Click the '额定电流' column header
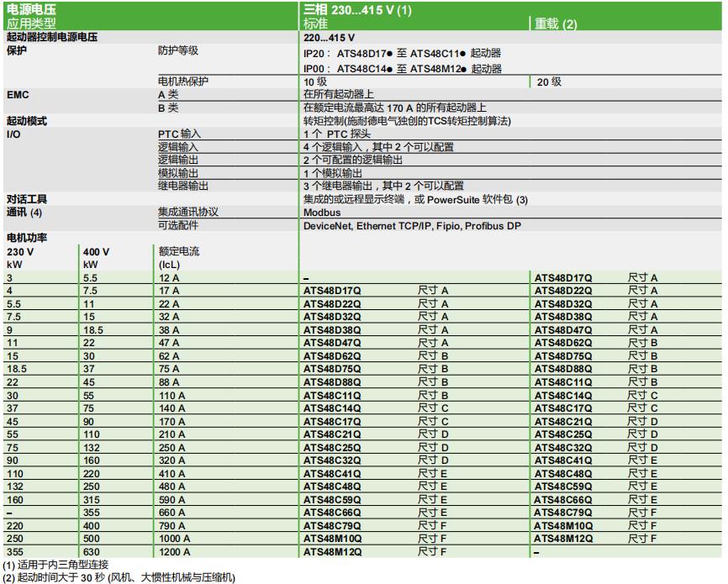This screenshot has width=728, height=584. pyautogui.click(x=179, y=251)
